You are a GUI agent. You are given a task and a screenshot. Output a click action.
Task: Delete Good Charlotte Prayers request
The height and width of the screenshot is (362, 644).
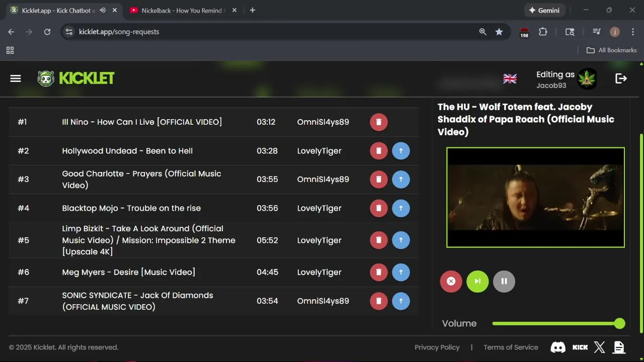[379, 179]
